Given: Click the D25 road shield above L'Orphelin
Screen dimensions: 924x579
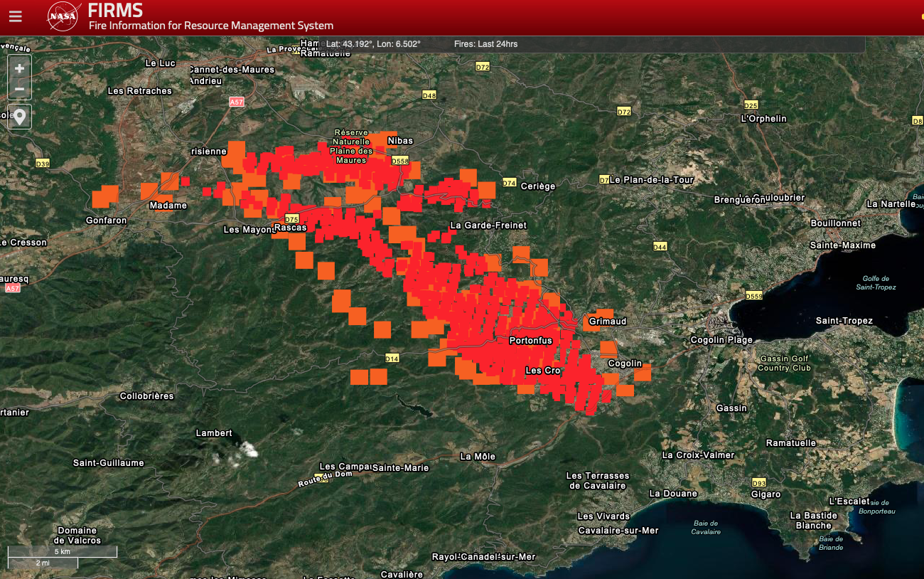Looking at the screenshot, I should tap(751, 105).
